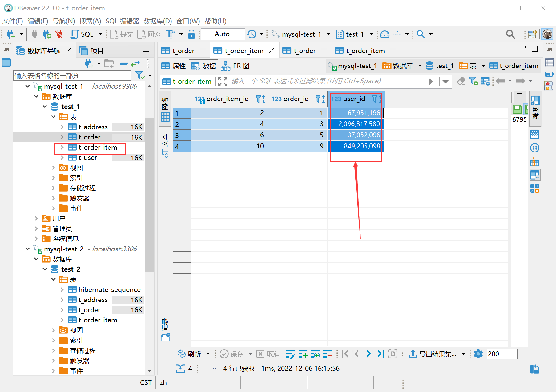Viewport: 556px width, 392px height.
Task: Click the result settings gear icon
Action: coord(478,354)
